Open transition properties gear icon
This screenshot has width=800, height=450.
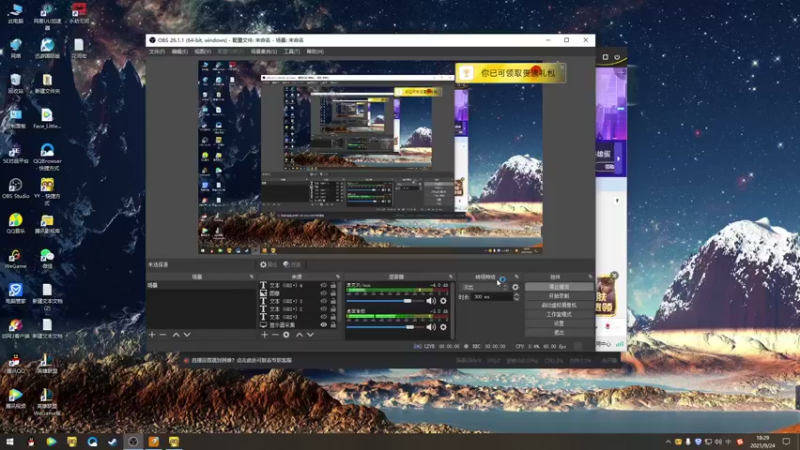(515, 287)
